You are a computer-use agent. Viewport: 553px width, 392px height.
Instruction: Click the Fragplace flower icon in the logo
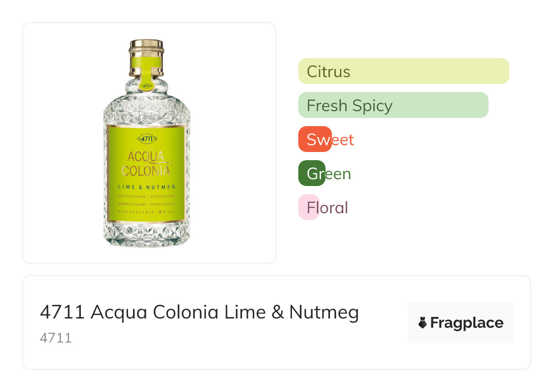pos(423,323)
